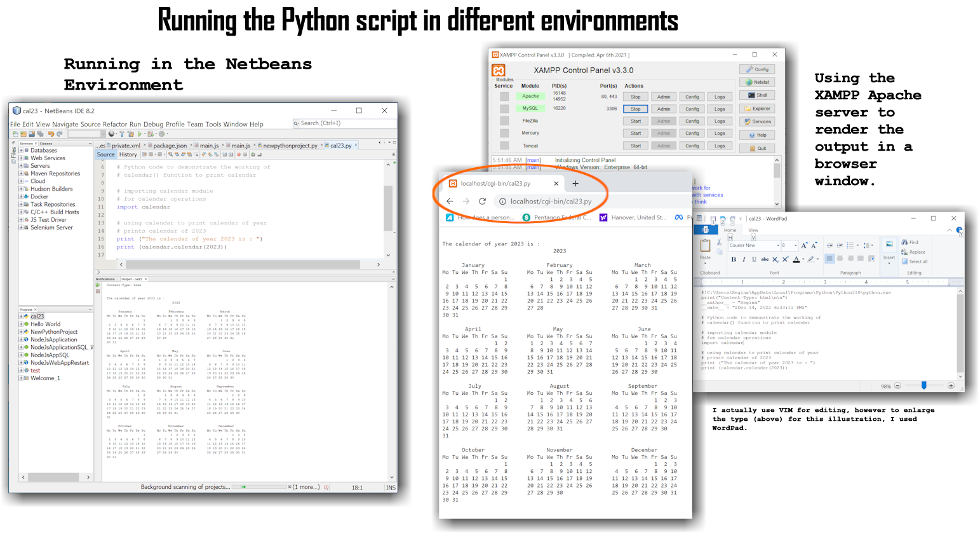Viewport: 980px width, 534px height.
Task: Click WordPad align left icon
Action: 829,258
